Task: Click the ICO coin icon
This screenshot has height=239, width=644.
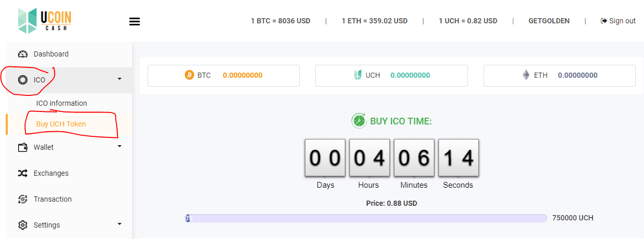Action: click(x=23, y=80)
